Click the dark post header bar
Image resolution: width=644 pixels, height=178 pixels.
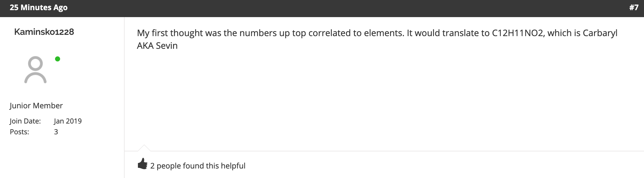click(322, 8)
